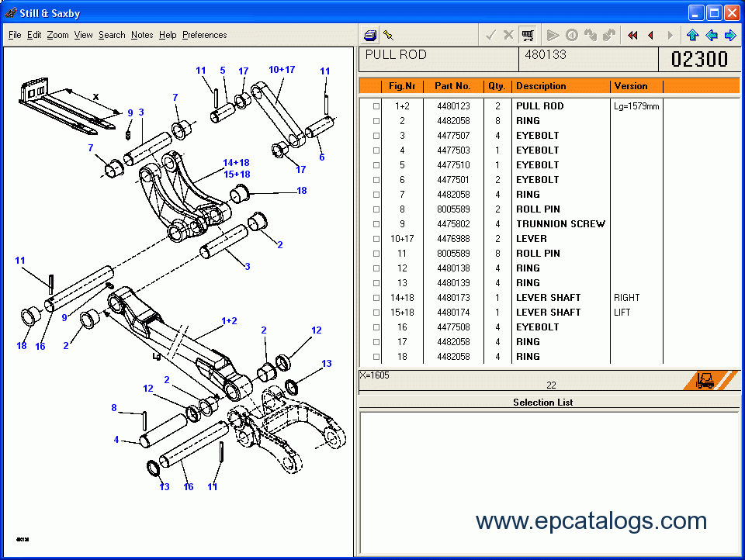This screenshot has height=560, width=745.
Task: Click the 02300 page number field
Action: pos(699,60)
